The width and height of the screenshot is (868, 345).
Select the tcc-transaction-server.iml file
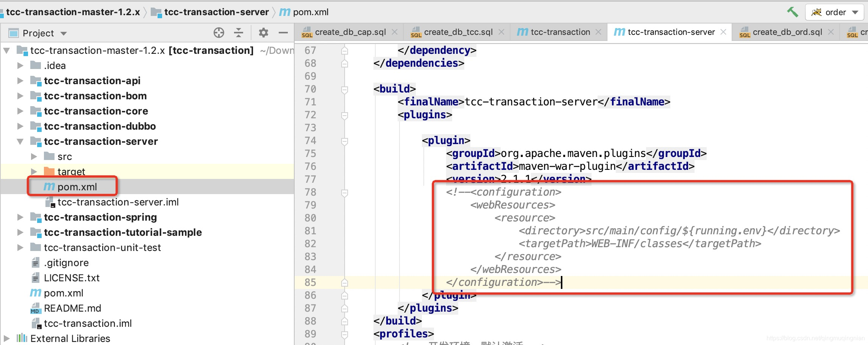[x=147, y=202]
